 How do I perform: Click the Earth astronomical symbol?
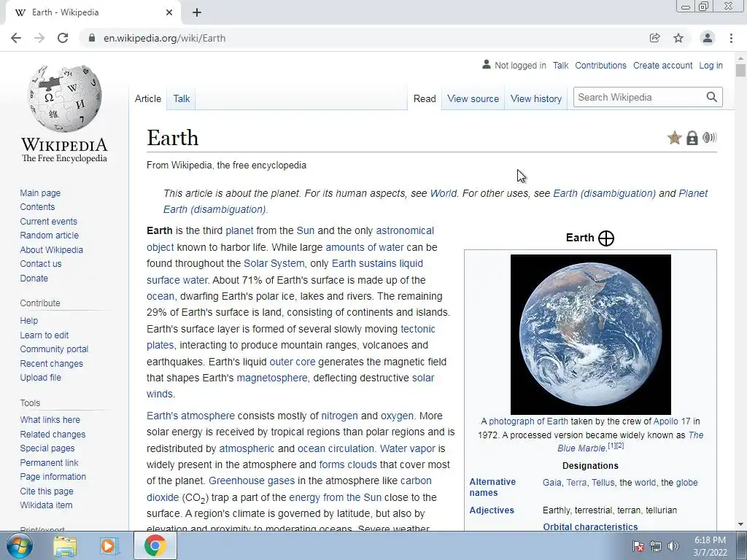[x=606, y=238]
